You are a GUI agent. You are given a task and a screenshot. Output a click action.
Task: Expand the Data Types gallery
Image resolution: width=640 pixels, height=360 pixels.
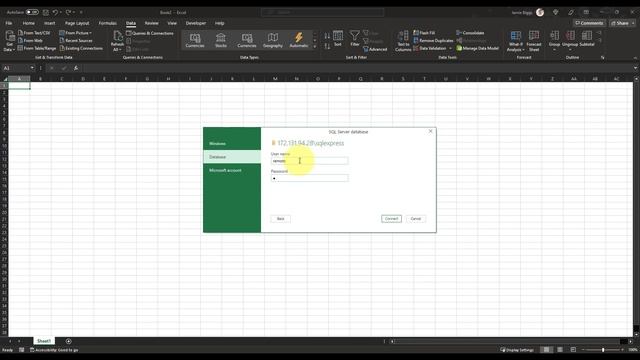pyautogui.click(x=315, y=47)
